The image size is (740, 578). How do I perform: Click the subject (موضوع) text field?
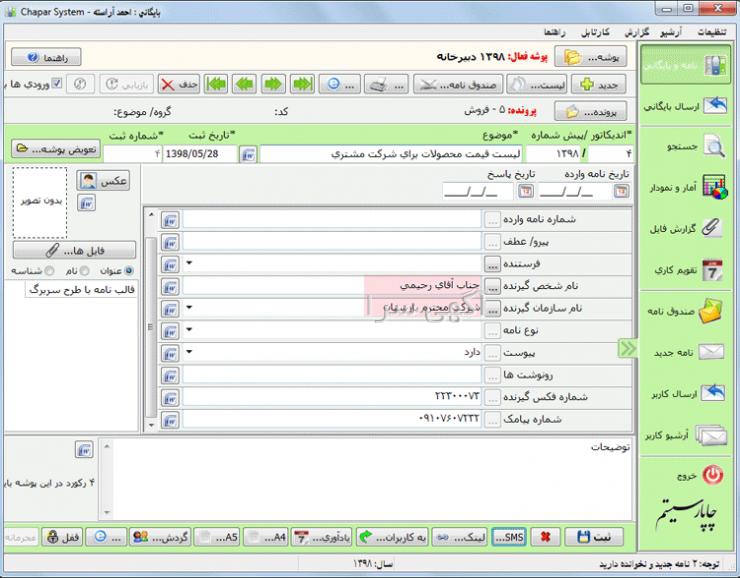click(x=390, y=154)
